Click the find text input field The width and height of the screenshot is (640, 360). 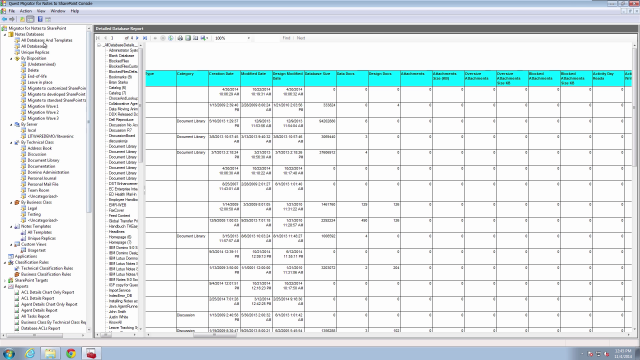coord(266,38)
